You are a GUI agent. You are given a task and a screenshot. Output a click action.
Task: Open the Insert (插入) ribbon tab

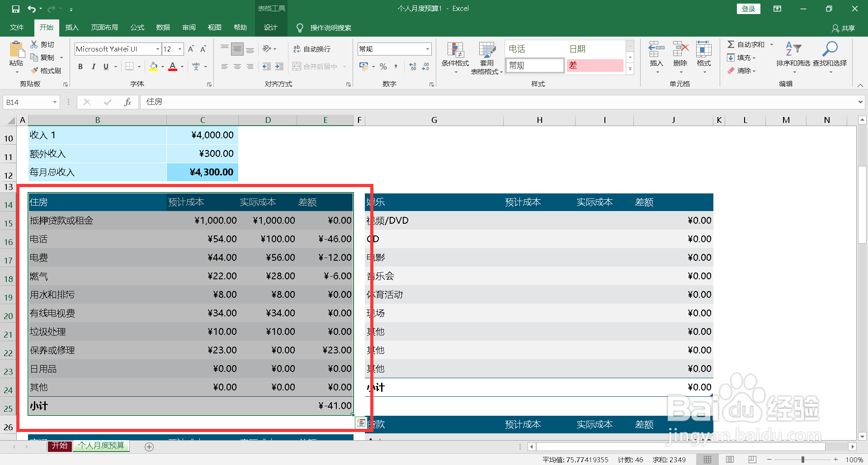(72, 28)
